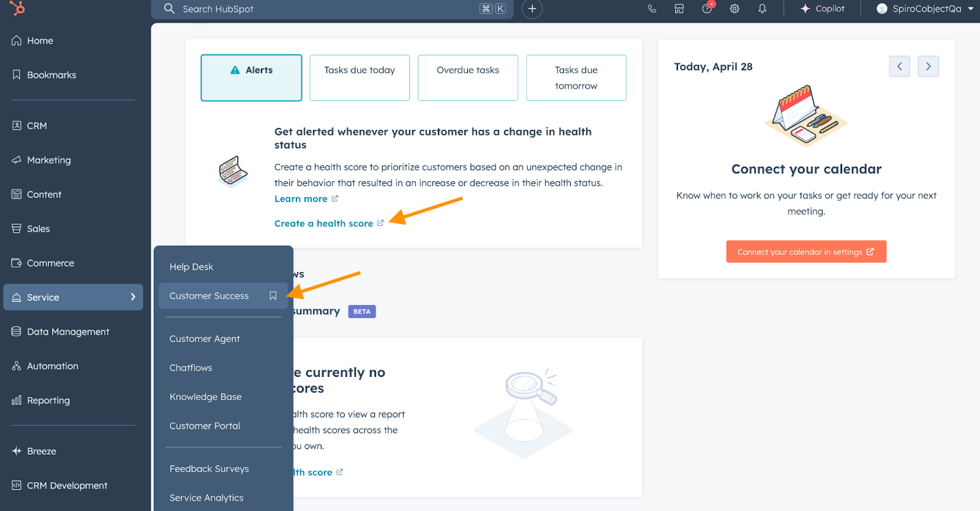This screenshot has width=980, height=511.
Task: Click the Search HubSpot field
Action: coord(333,9)
